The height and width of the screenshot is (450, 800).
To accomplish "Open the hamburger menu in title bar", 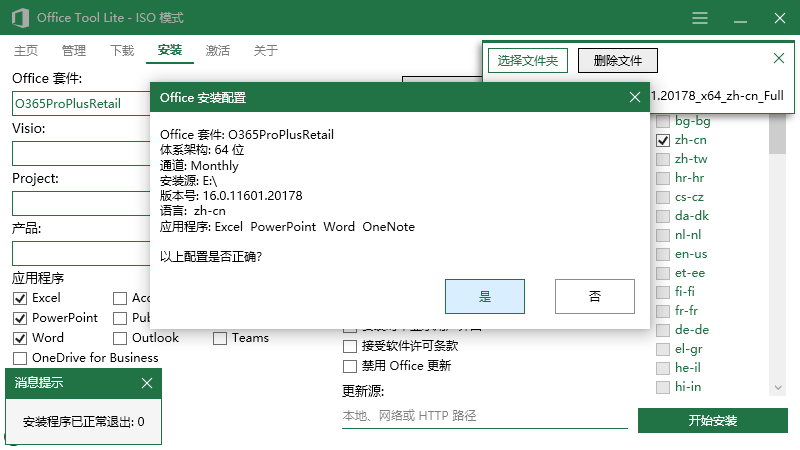I will click(x=700, y=18).
